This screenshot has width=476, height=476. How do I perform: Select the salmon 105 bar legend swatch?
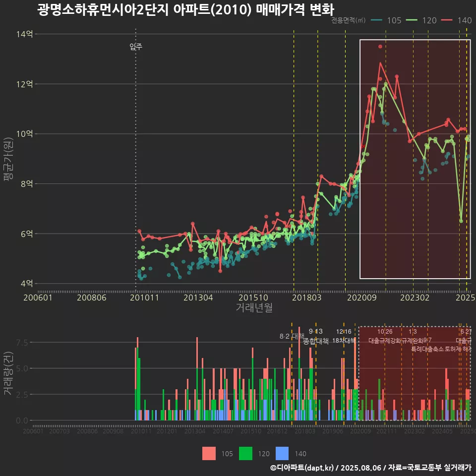pos(209,454)
